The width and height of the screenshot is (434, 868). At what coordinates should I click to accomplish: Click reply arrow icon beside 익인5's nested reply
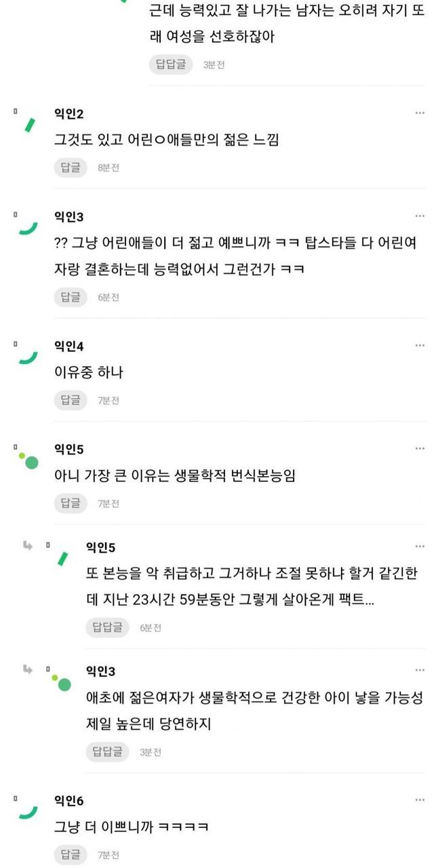tap(28, 545)
